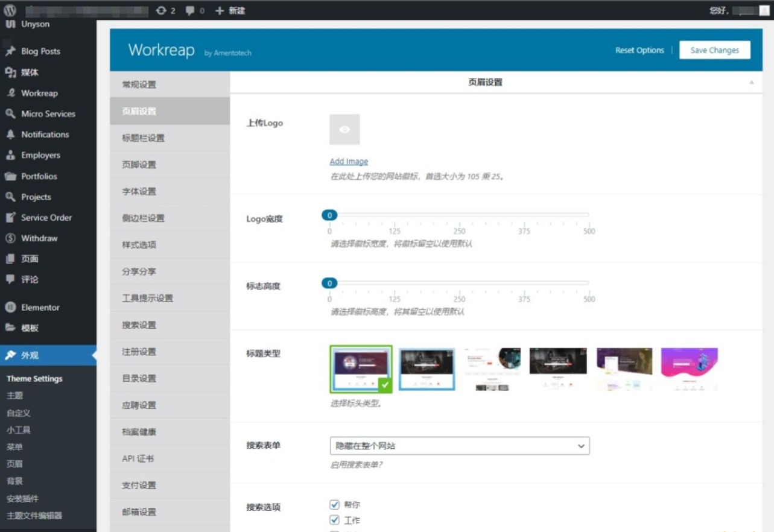Open 工具提示设置 tab

[170, 298]
